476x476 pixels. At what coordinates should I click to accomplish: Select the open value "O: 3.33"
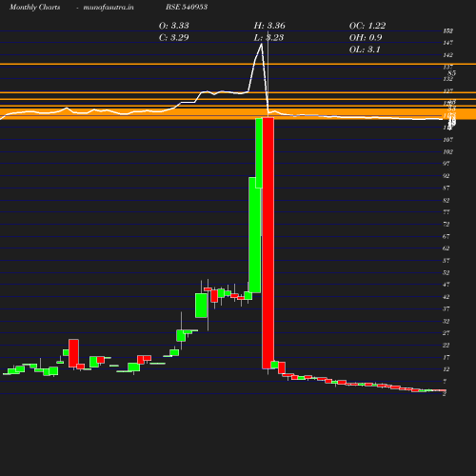[174, 26]
